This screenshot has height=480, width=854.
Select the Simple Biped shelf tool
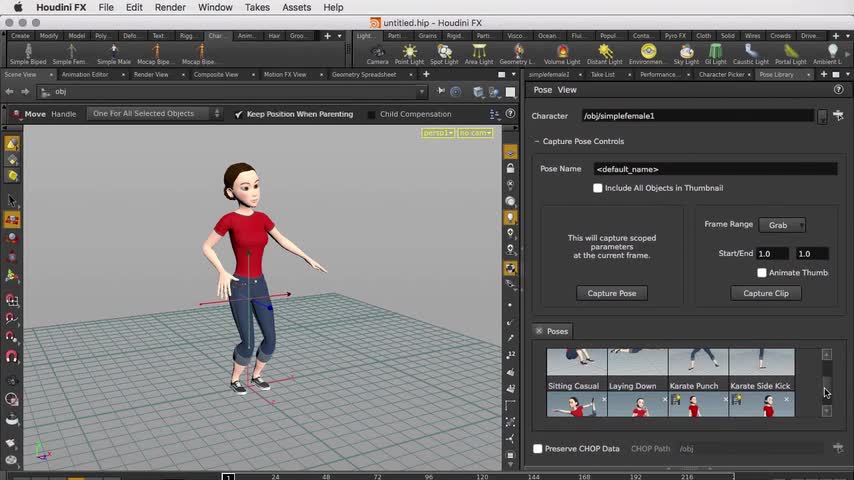pyautogui.click(x=27, y=53)
